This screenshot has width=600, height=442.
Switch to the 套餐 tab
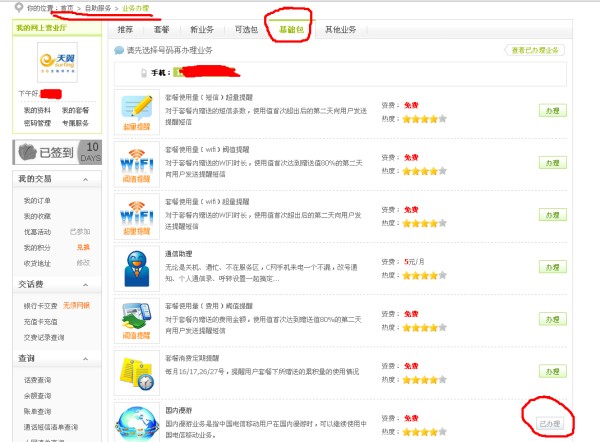[161, 29]
